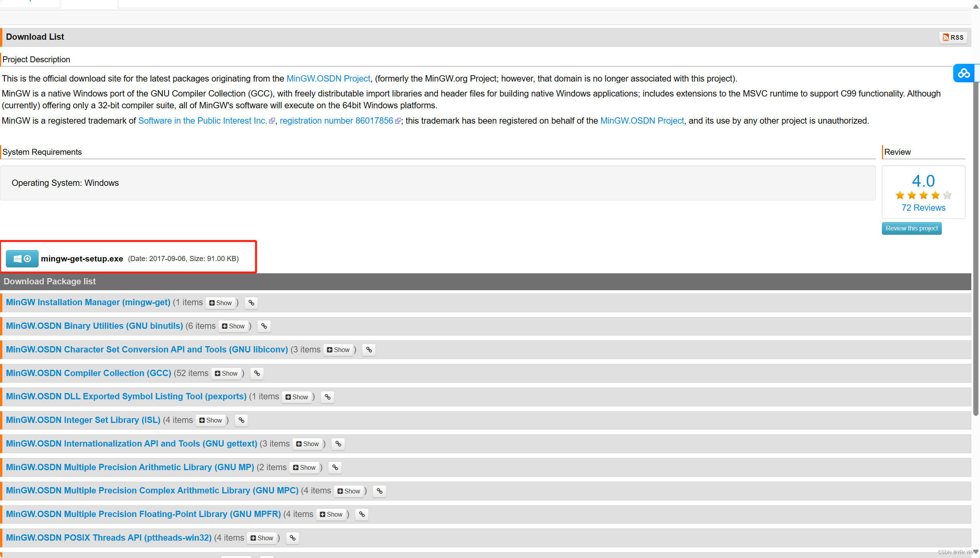The width and height of the screenshot is (980, 558).
Task: Open Internationalization API and Tools (GNU gettext)
Action: tap(132, 443)
